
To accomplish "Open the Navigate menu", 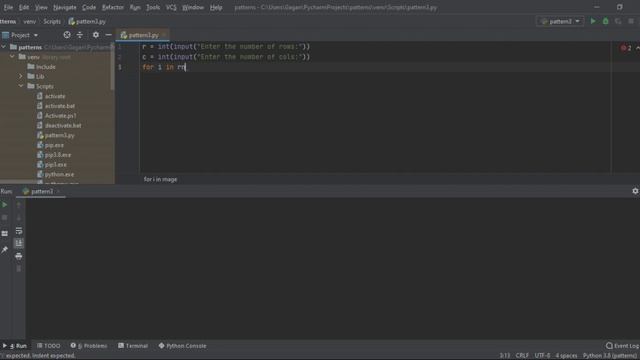I will click(64, 7).
